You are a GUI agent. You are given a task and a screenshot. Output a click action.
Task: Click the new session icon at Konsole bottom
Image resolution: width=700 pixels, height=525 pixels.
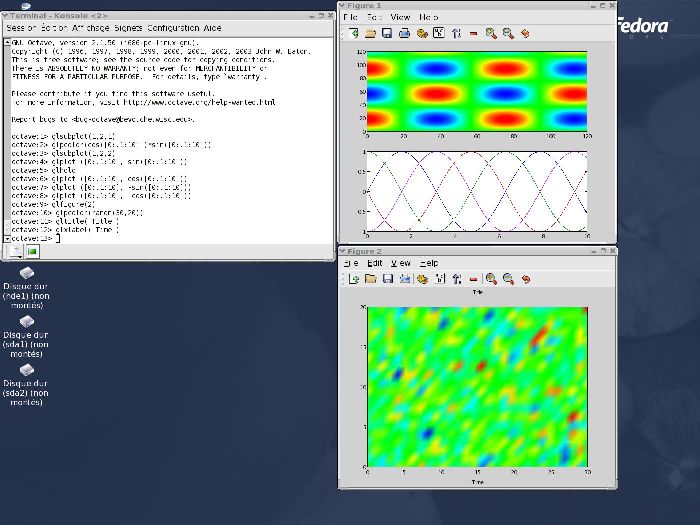(x=14, y=251)
